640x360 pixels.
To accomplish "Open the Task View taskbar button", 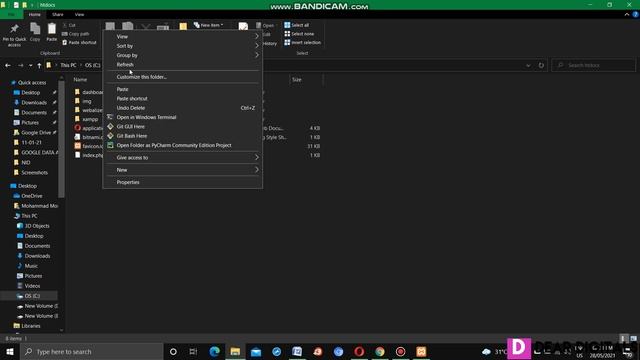I will (193, 351).
